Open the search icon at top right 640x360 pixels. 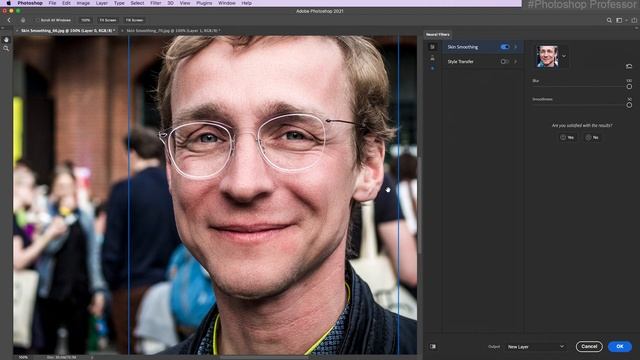[609, 20]
